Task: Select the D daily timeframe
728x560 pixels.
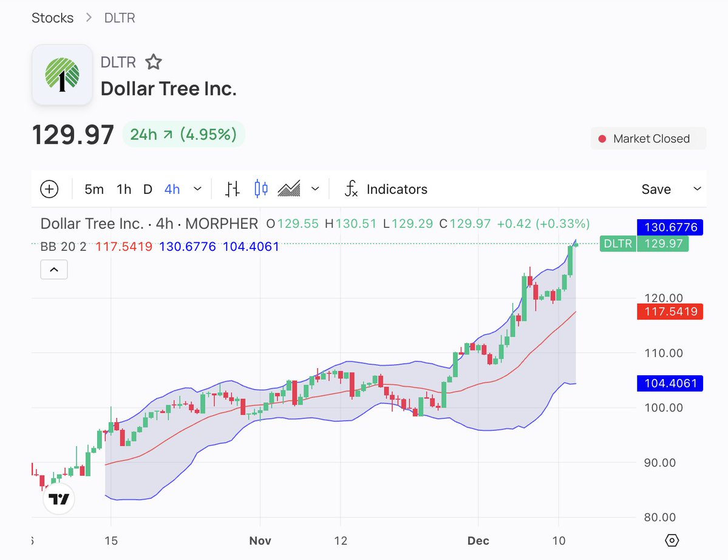Action: click(148, 189)
